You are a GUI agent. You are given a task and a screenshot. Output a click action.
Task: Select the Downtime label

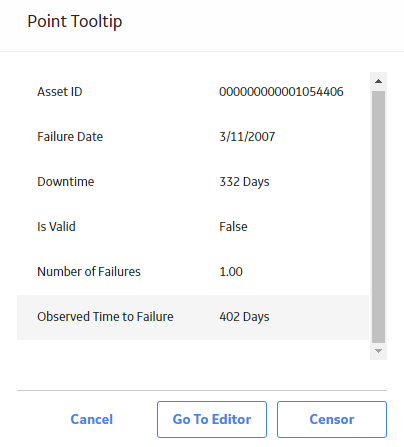66,182
